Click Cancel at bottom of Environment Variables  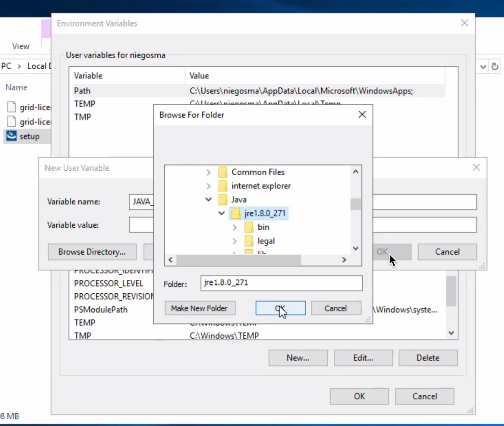(424, 396)
